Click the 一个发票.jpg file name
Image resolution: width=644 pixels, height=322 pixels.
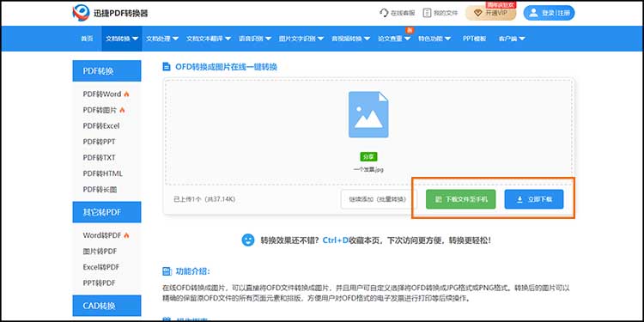(x=368, y=169)
